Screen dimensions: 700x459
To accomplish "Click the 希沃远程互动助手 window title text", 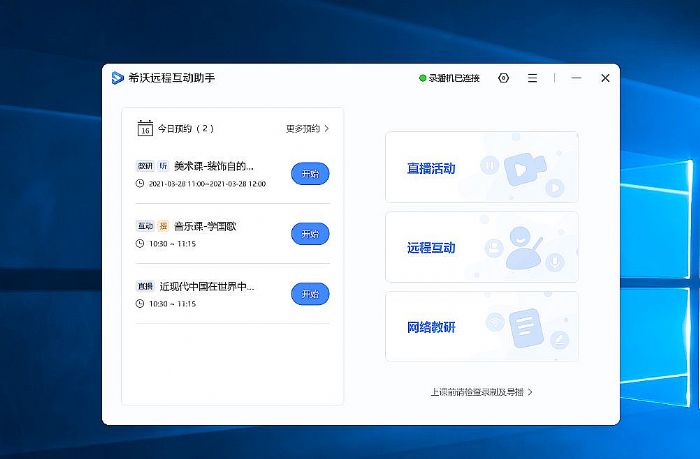I will [172, 78].
